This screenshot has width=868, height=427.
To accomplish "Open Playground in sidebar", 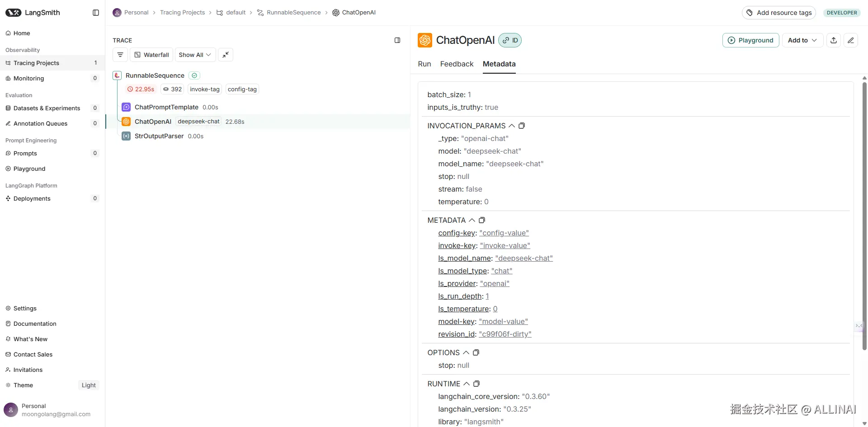I will (x=52, y=169).
